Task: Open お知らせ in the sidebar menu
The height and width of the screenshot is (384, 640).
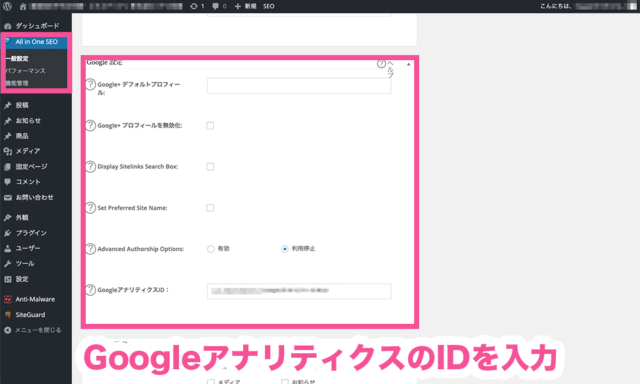Action: 28,120
